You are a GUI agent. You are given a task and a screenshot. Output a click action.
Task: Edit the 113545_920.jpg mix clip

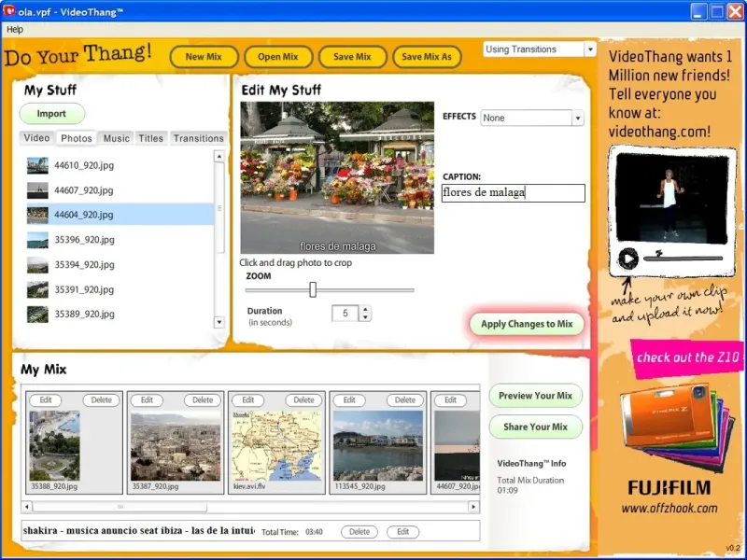pos(349,400)
